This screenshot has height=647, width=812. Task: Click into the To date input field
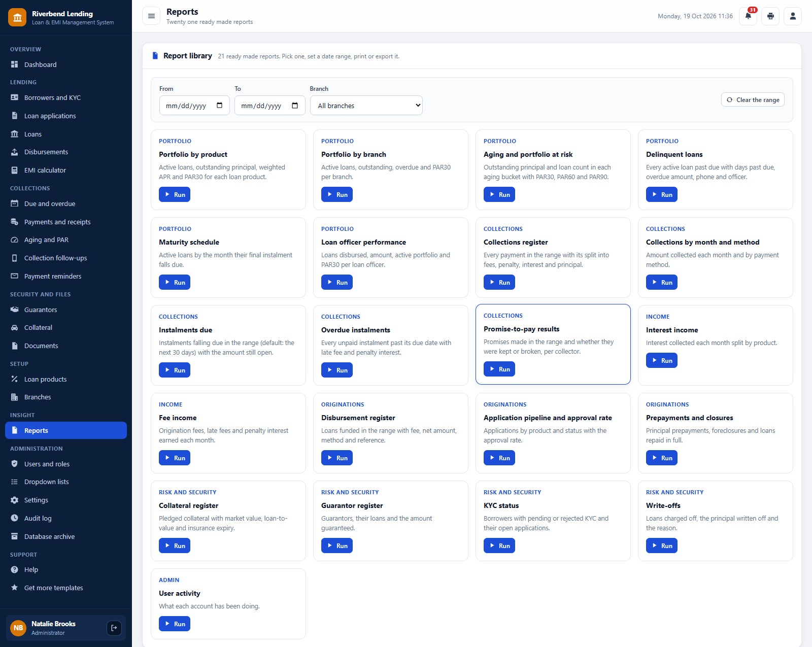(269, 106)
